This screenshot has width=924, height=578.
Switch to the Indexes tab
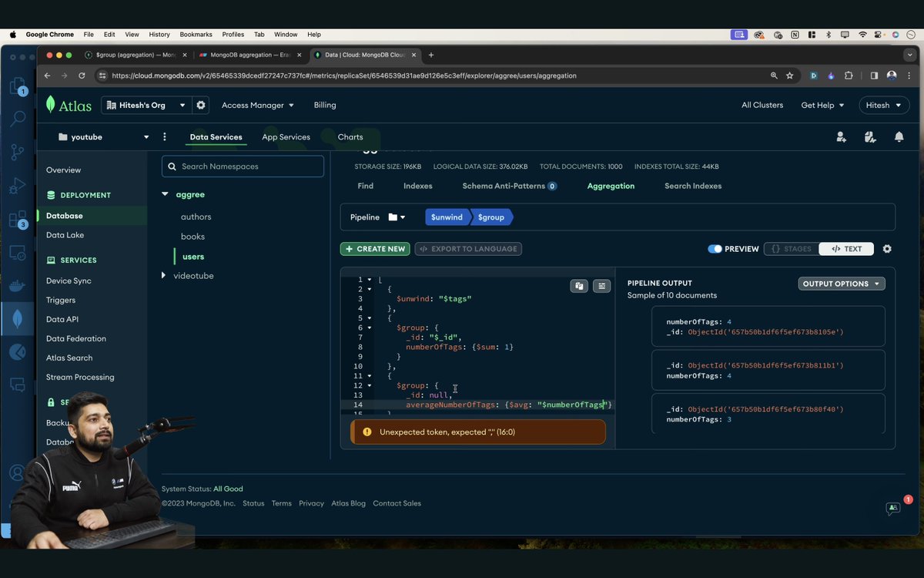(x=418, y=186)
